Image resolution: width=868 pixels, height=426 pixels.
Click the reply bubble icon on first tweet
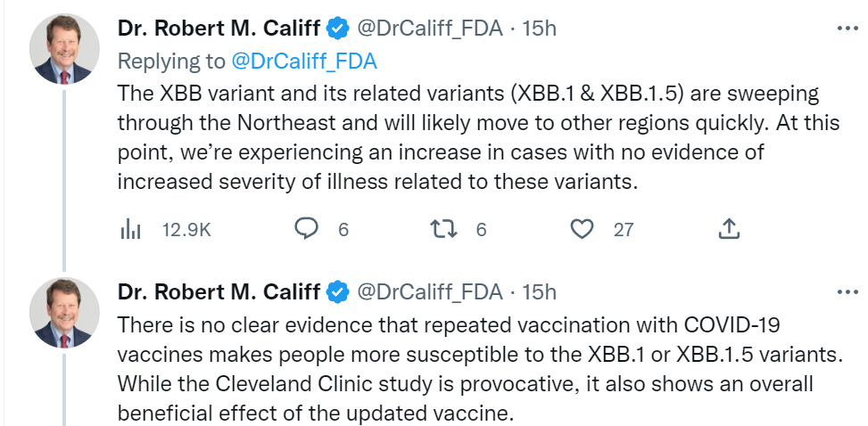tap(307, 230)
